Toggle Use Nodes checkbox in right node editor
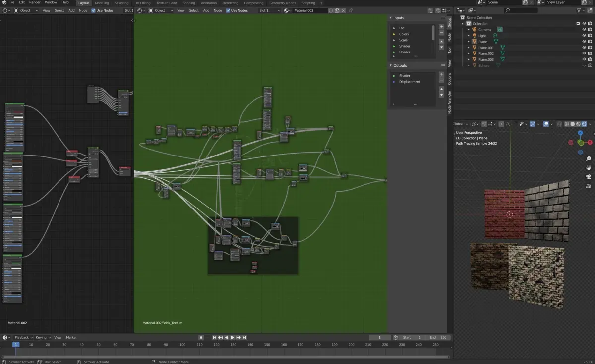Screen dimensions: 595x364 (228, 10)
